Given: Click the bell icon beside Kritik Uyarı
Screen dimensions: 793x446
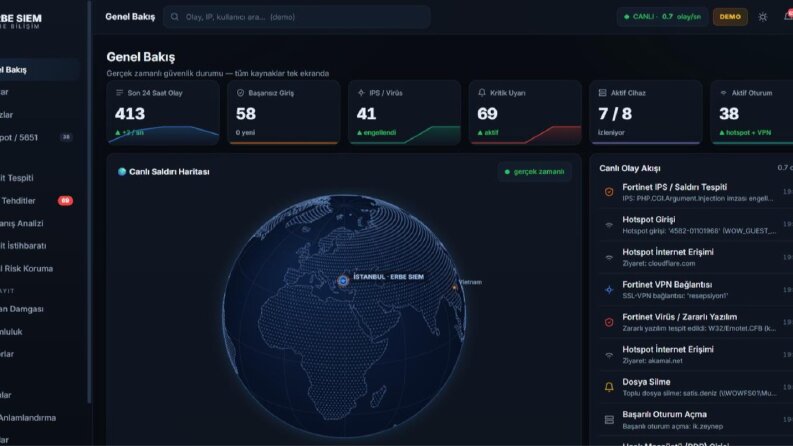Looking at the screenshot, I should [481, 93].
